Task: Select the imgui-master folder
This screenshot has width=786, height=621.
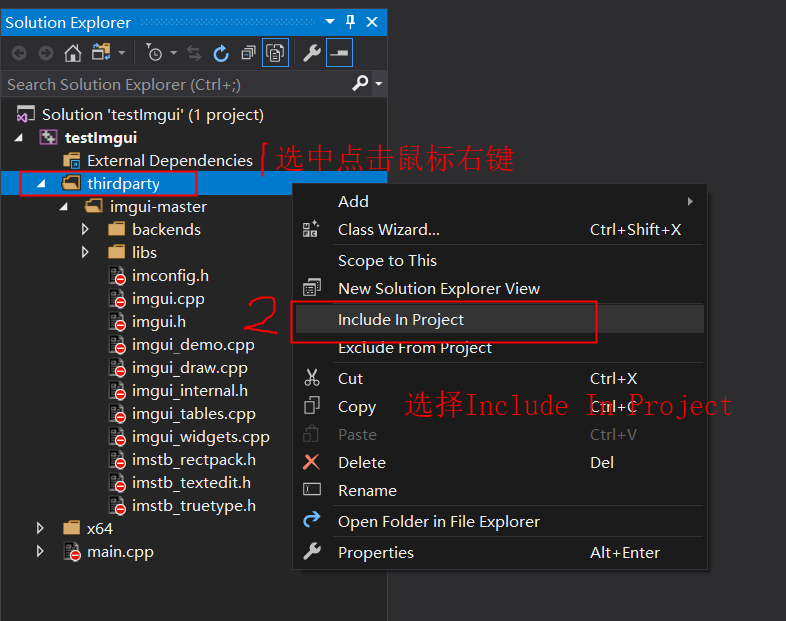Action: tap(158, 206)
